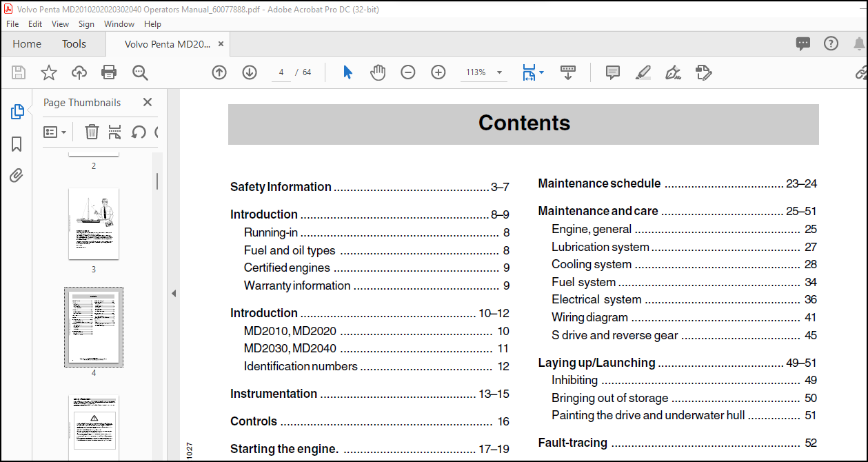This screenshot has width=868, height=462.
Task: Select the Volvo Penta MD20 document tab
Action: (x=168, y=43)
